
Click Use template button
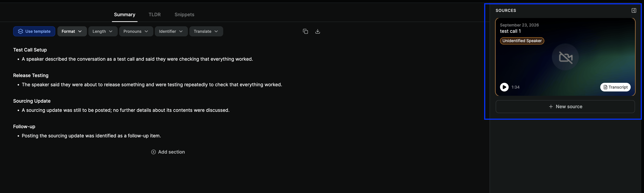coord(34,31)
